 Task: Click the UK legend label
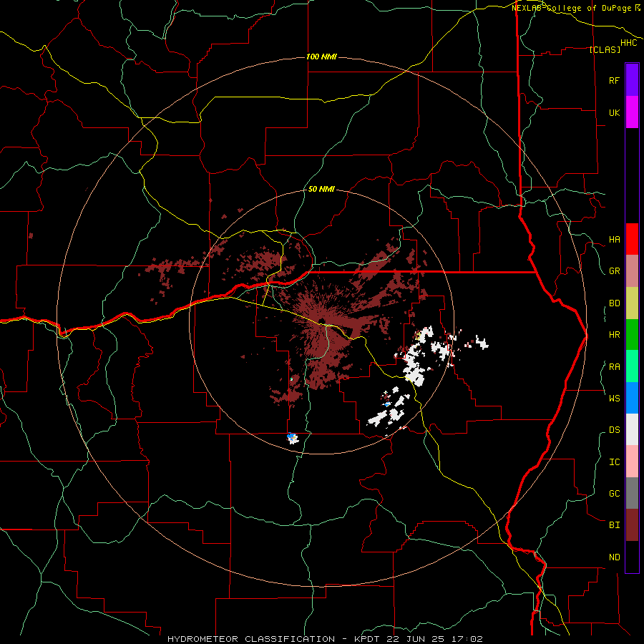[x=614, y=112]
